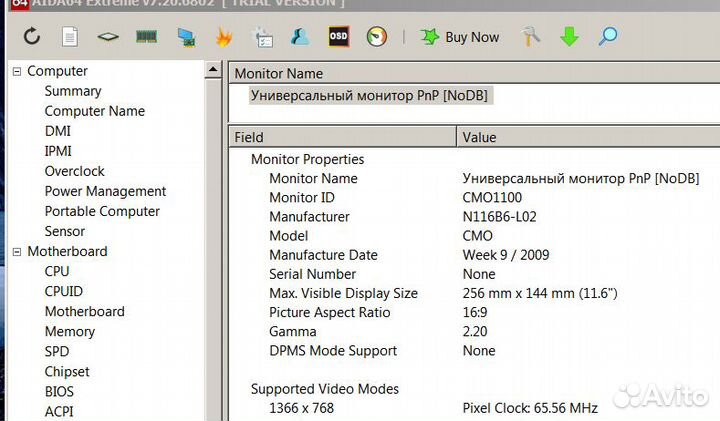The image size is (720, 421).
Task: Select the Motherboard category heading
Action: pos(67,252)
